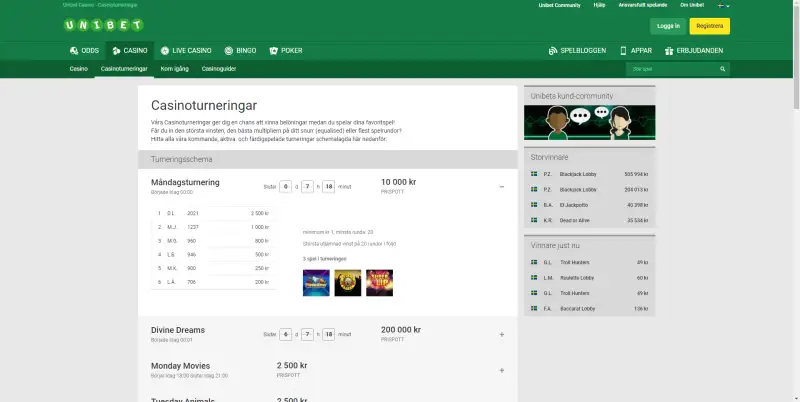The height and width of the screenshot is (402, 800).
Task: Select the Casino sub-tab
Action: 79,69
